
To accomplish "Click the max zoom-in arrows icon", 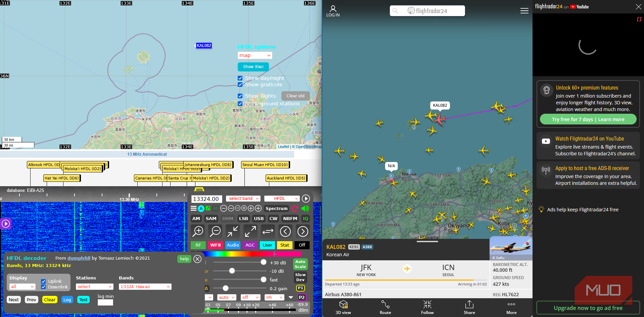I will click(x=233, y=231).
